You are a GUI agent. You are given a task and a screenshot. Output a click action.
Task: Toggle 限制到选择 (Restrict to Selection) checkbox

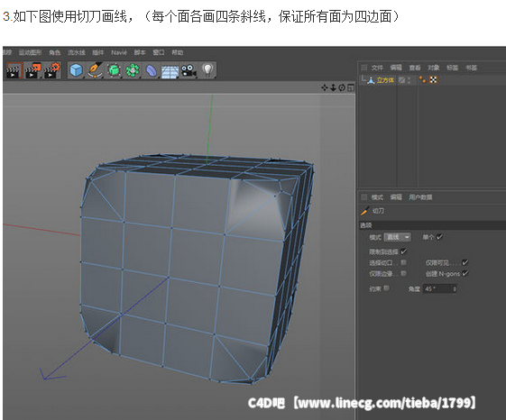click(x=403, y=251)
